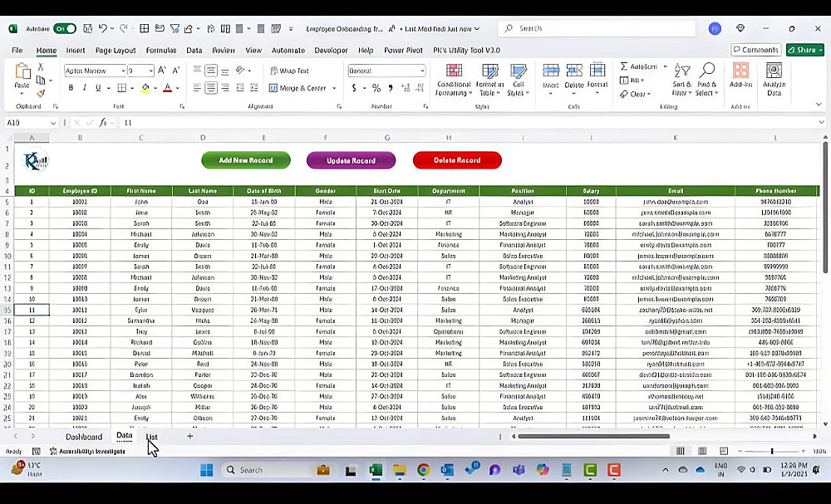Switch to the Dashboard sheet tab
The height and width of the screenshot is (504, 831).
[84, 437]
